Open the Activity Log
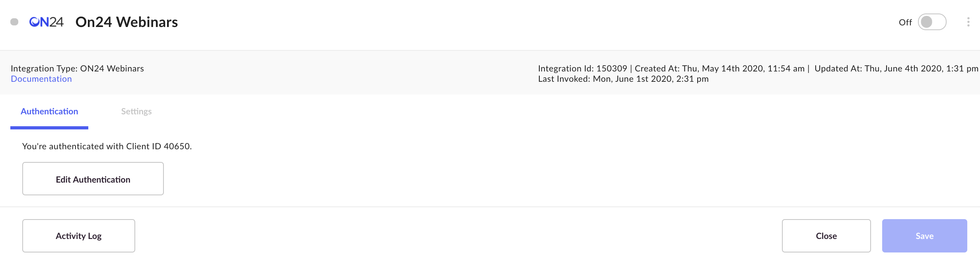This screenshot has width=980, height=262. point(78,235)
